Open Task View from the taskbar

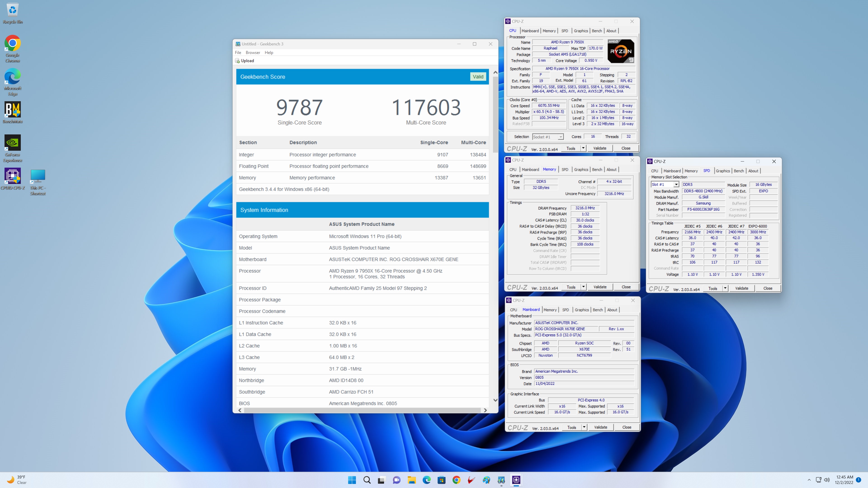point(381,480)
